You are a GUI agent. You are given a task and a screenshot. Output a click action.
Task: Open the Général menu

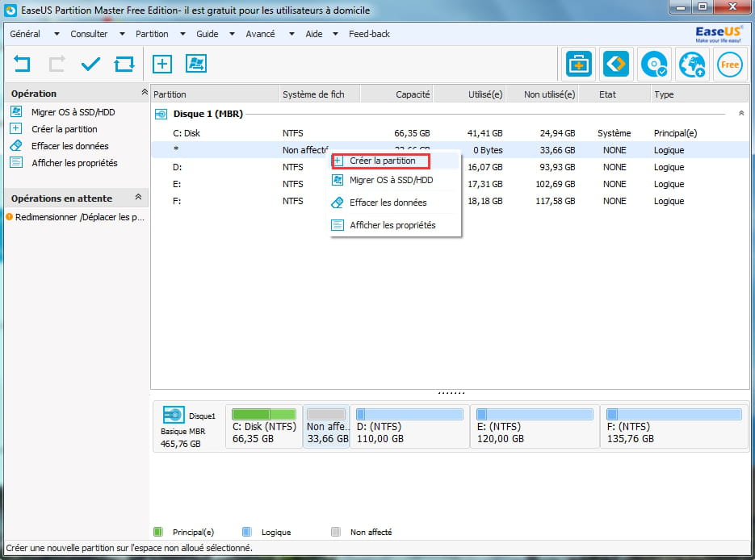tap(25, 34)
